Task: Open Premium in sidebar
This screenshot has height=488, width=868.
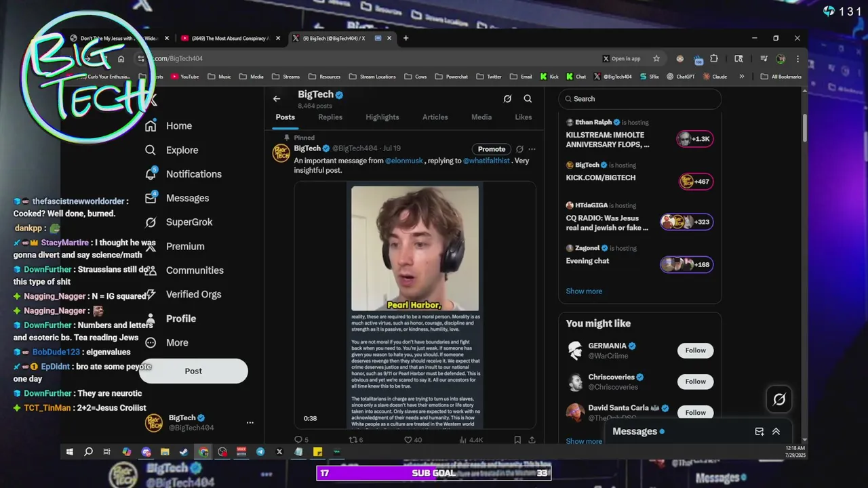Action: [174, 247]
